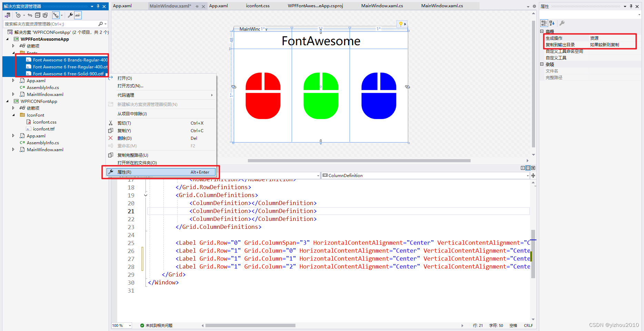
Task: Open the light bulb quick actions in the designer
Action: click(401, 24)
